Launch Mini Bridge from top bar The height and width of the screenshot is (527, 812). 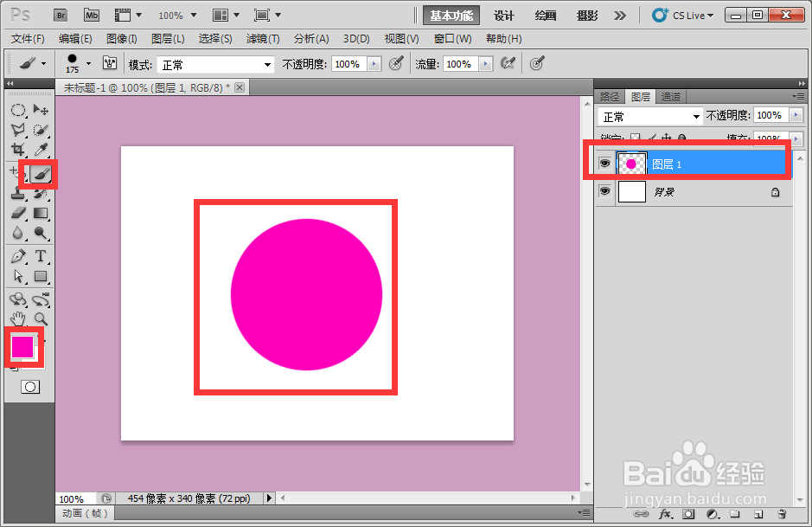point(92,15)
